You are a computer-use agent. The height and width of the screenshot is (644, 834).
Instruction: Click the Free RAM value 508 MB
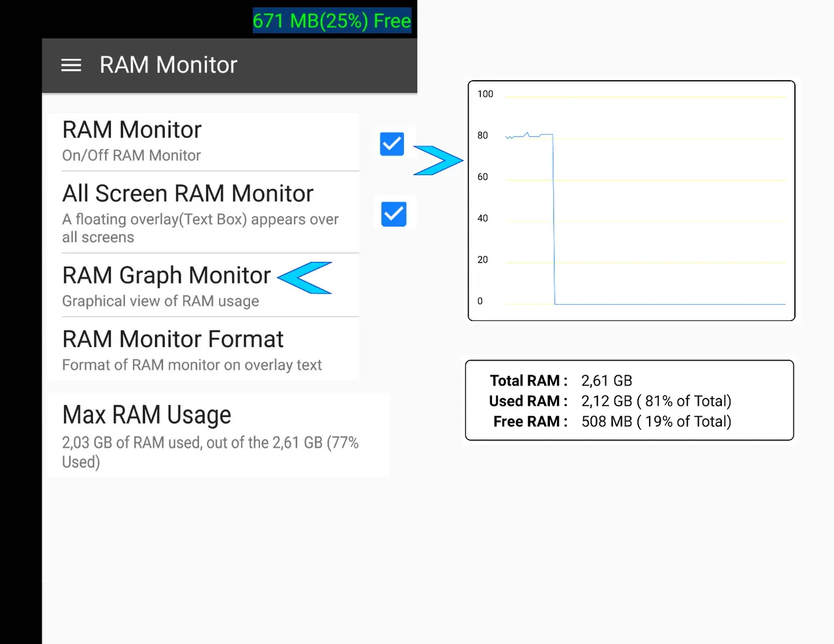pos(656,421)
